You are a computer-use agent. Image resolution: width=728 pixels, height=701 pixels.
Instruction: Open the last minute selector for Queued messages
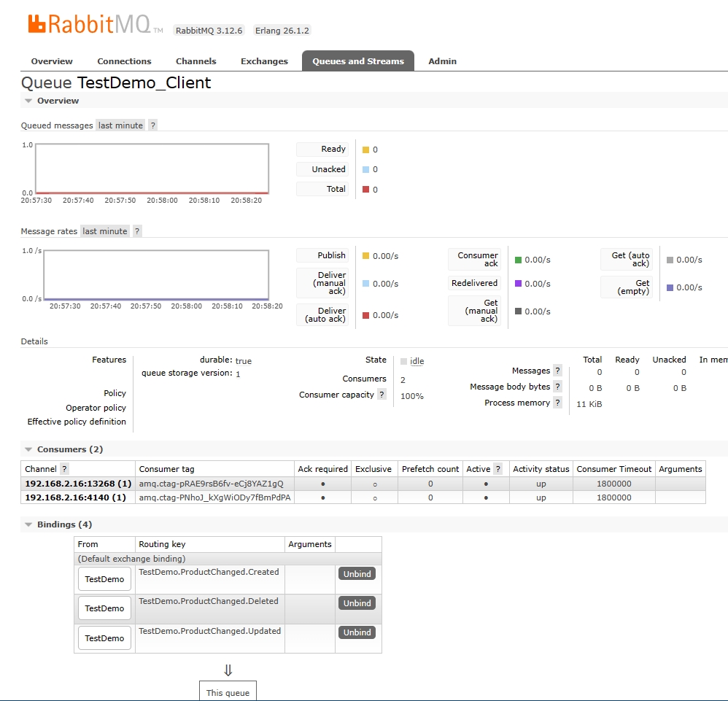coord(120,125)
